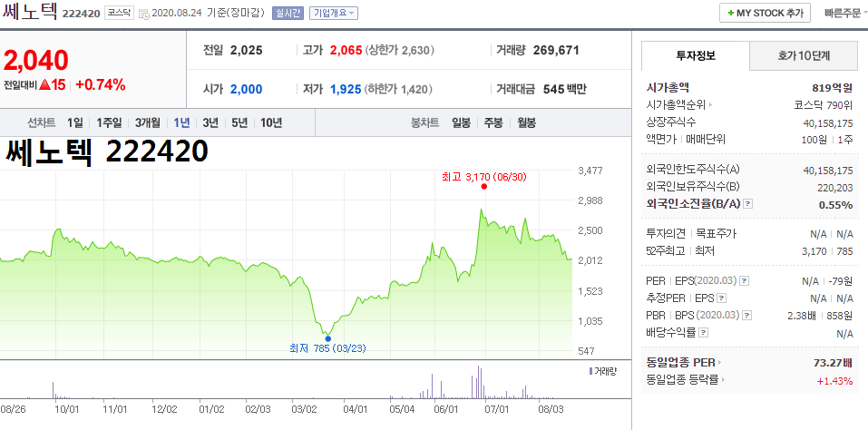Select the 5년 line chart period

coord(239,122)
